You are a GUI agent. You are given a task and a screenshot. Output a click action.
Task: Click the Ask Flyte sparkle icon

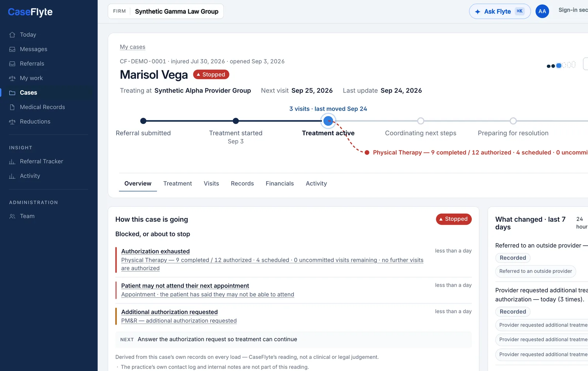click(477, 12)
